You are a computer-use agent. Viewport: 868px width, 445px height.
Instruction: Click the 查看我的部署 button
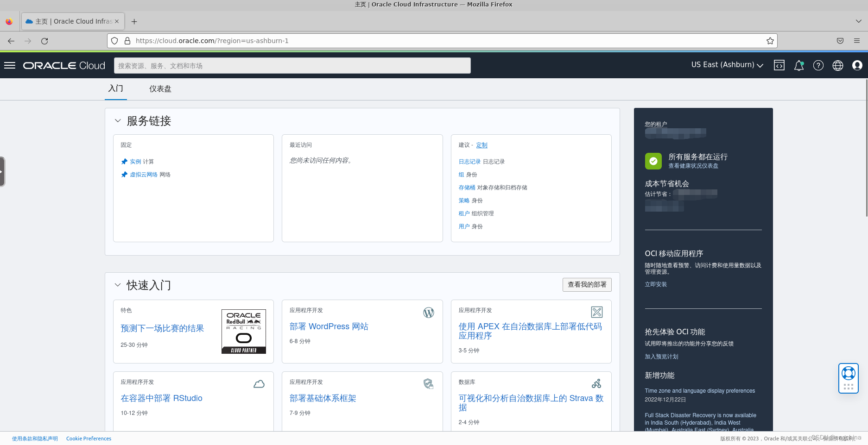pyautogui.click(x=587, y=284)
